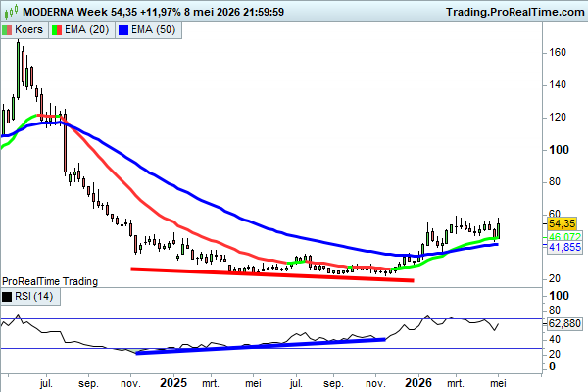Click the 2026 year label on time axis
This screenshot has height=392, width=588.
[418, 383]
